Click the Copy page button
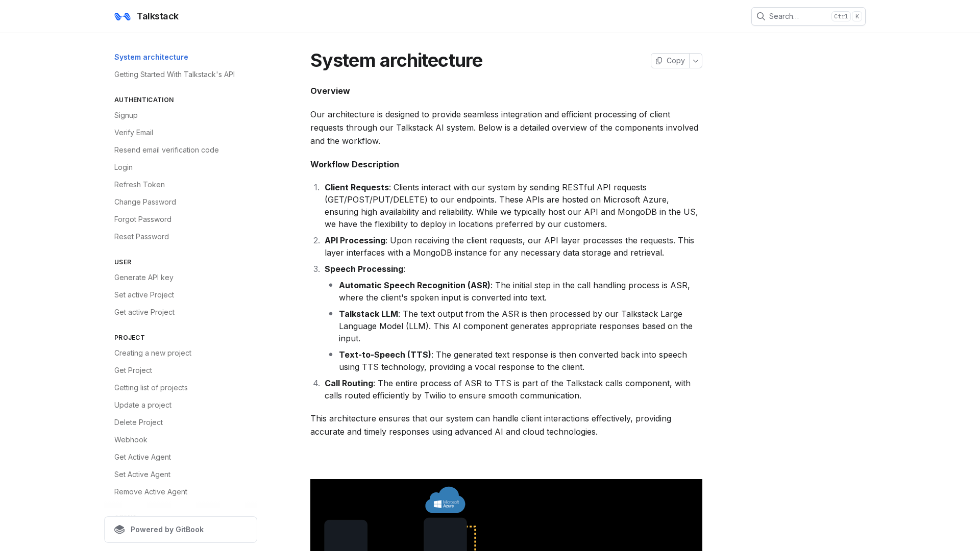Screen dimensions: 980x551 (670, 61)
